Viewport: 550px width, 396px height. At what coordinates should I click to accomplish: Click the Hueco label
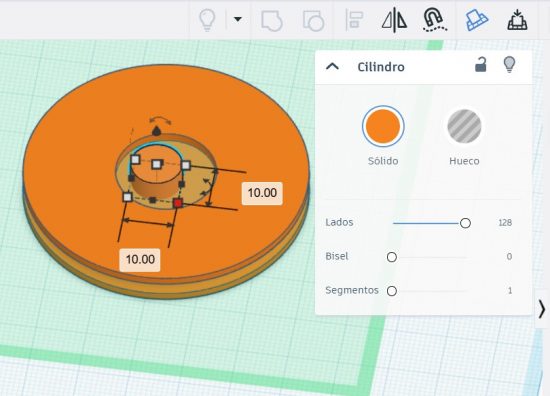coord(464,161)
